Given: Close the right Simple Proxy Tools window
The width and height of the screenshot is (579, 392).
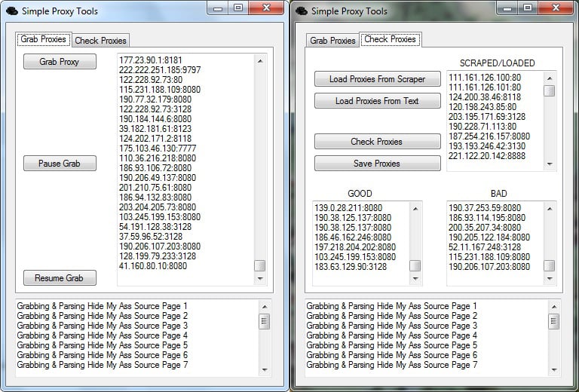Looking at the screenshot, I should pos(556,8).
